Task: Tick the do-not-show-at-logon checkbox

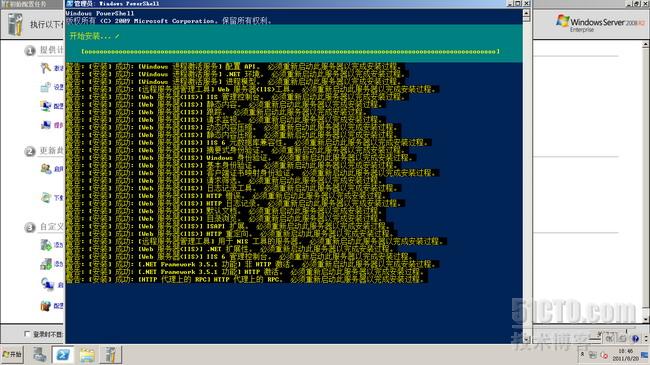Action: click(27, 334)
